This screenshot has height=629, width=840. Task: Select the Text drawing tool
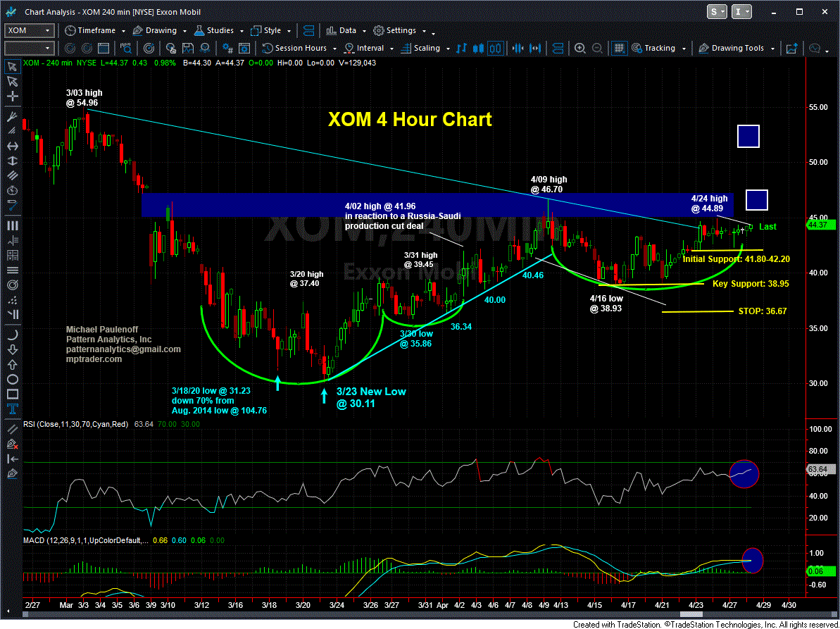pos(12,409)
